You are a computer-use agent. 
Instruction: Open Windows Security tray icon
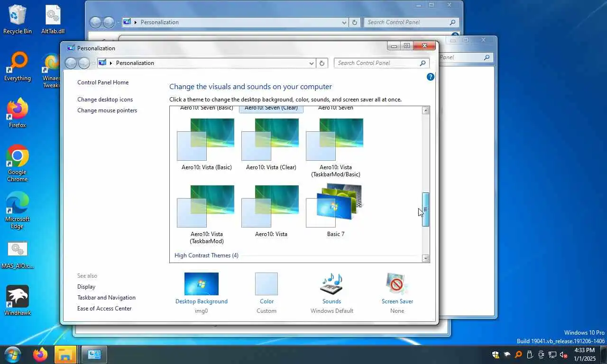(496, 355)
